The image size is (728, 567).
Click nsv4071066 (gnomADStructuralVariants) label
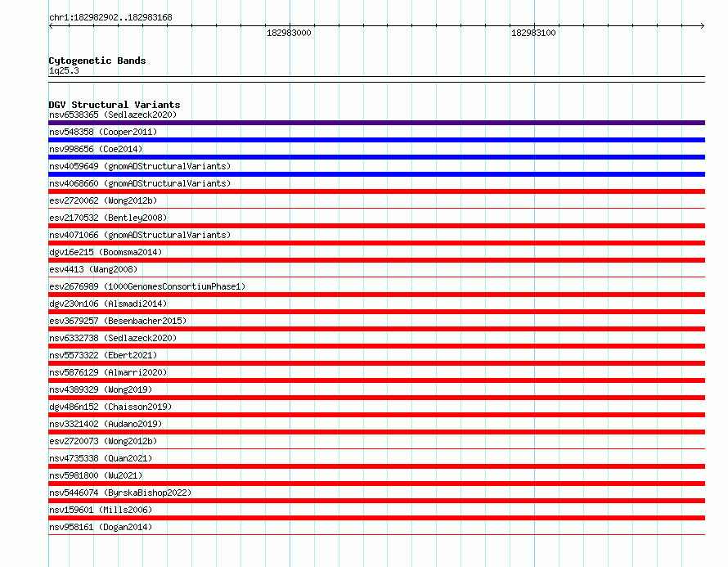coord(140,235)
